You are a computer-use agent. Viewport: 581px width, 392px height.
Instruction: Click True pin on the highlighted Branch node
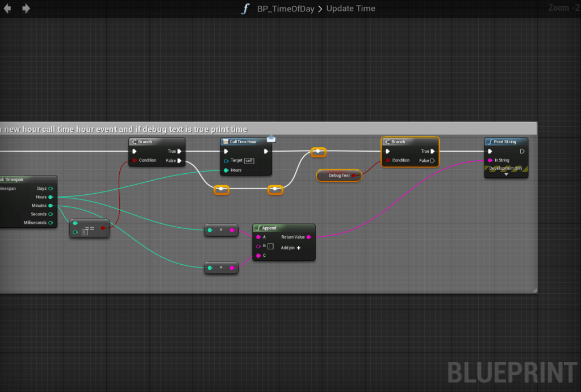[432, 151]
